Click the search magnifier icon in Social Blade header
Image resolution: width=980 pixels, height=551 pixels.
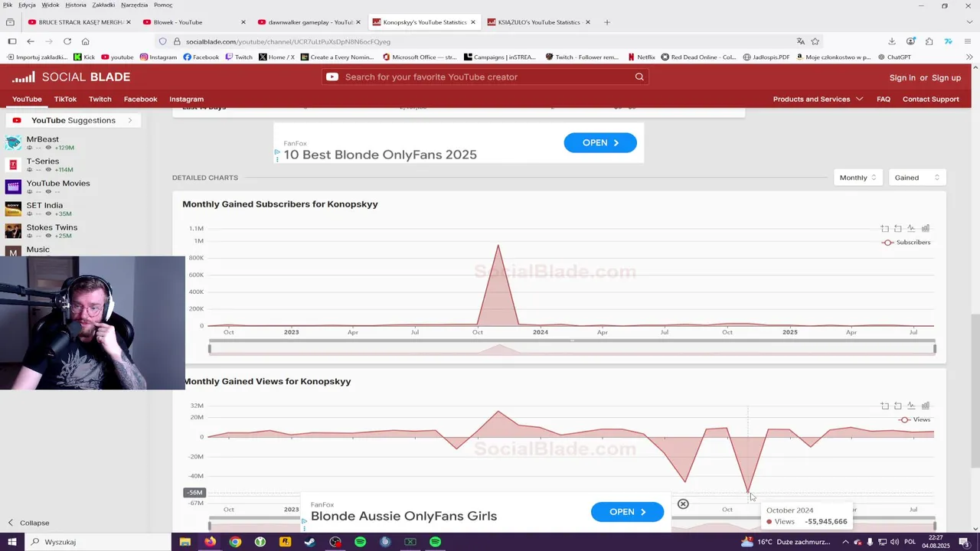point(639,77)
